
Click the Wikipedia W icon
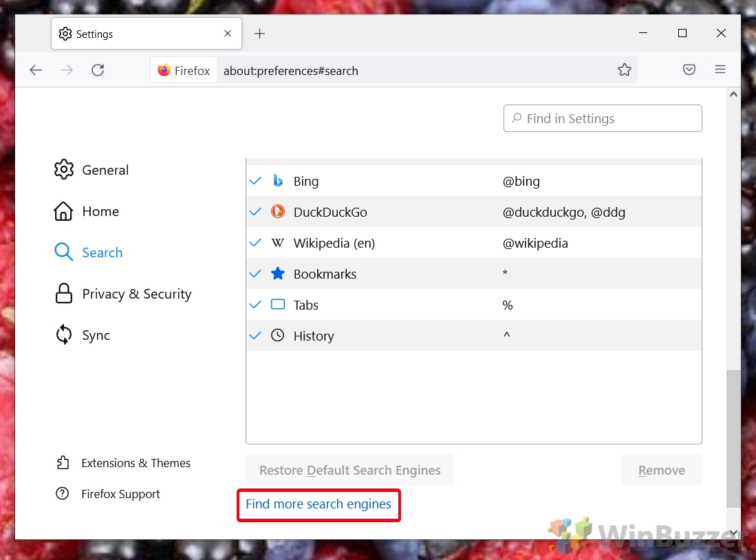[x=278, y=243]
